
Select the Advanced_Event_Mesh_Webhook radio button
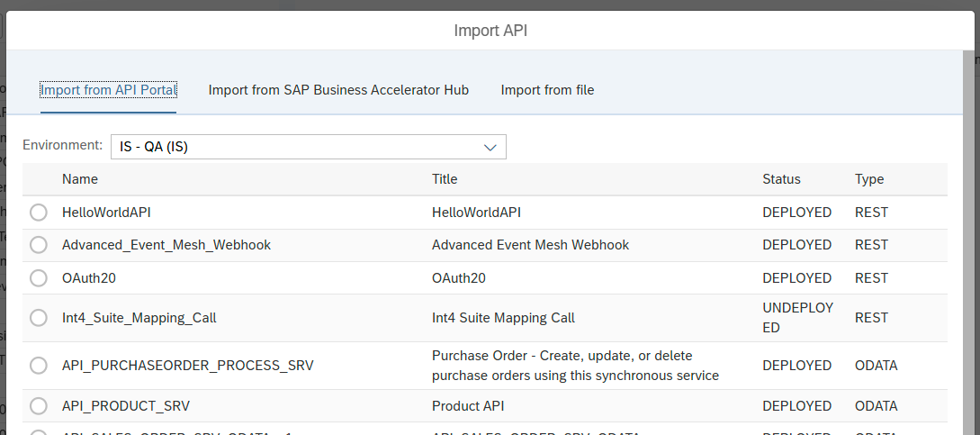coord(39,245)
